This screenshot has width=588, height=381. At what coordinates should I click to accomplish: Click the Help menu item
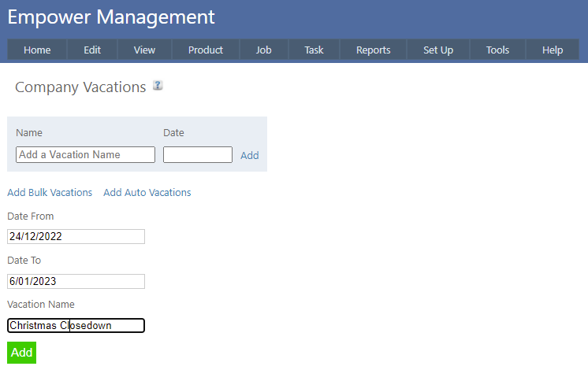tap(553, 50)
